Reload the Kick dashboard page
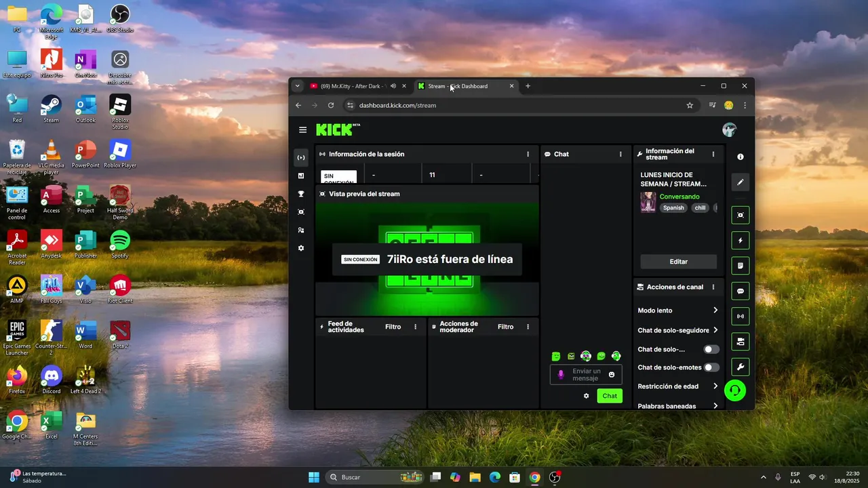This screenshot has width=868, height=488. click(331, 105)
